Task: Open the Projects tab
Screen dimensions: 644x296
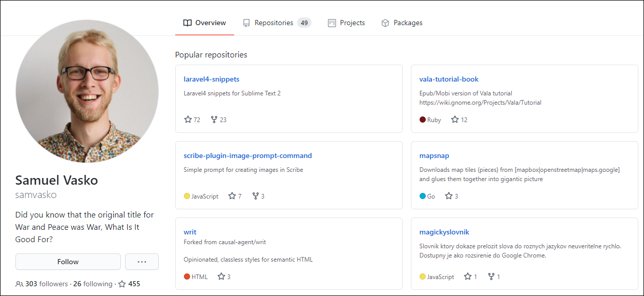Action: (346, 23)
